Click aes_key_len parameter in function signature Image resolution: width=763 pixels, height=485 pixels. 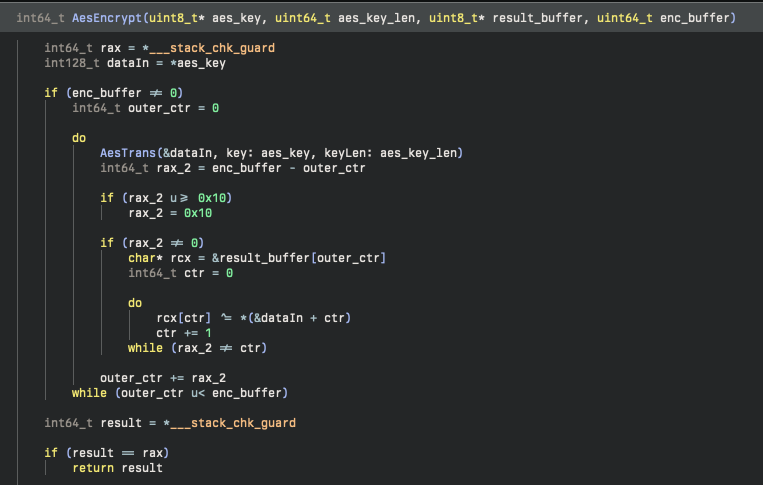pos(377,18)
